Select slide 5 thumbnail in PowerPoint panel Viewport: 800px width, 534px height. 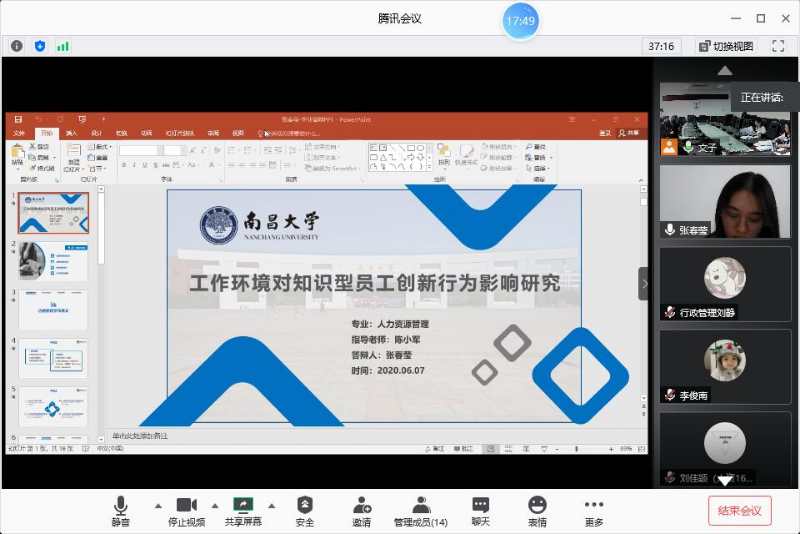54,406
